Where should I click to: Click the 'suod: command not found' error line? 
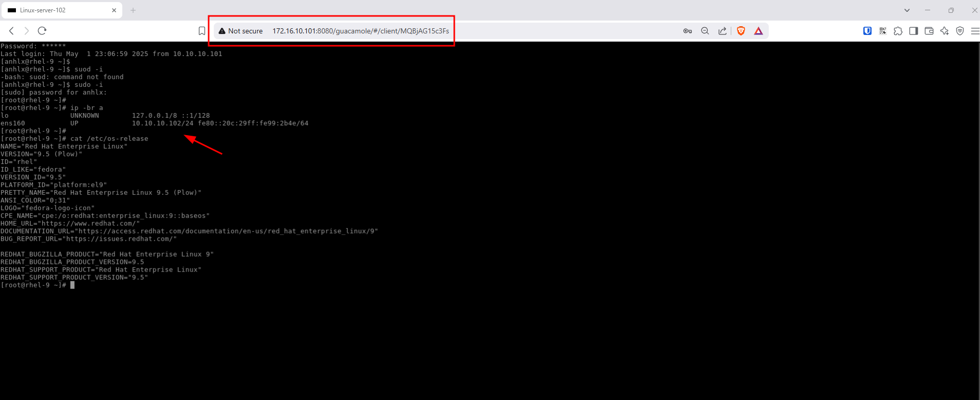62,77
